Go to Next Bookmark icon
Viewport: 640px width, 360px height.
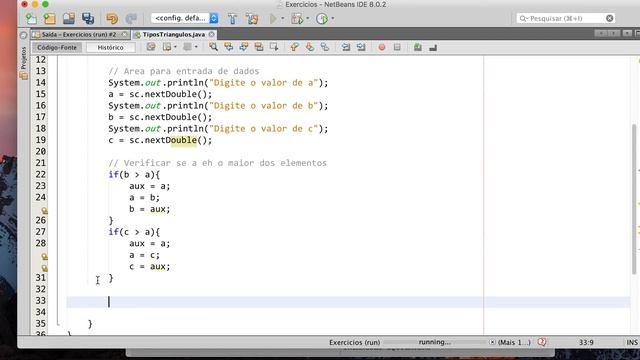click(x=309, y=47)
